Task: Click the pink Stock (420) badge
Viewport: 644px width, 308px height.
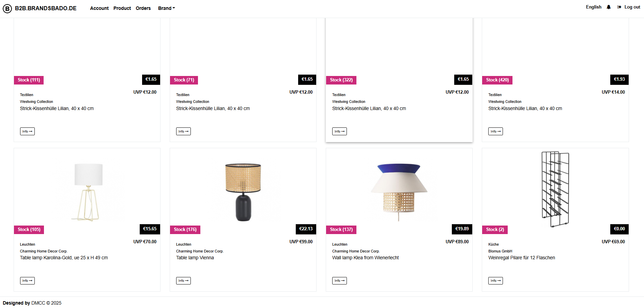Action: [497, 80]
